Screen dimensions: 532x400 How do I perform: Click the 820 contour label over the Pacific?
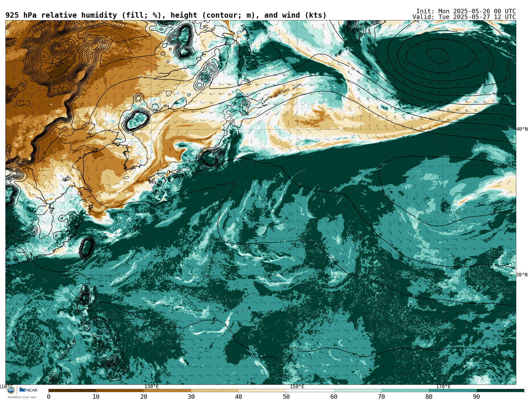pos(282,242)
